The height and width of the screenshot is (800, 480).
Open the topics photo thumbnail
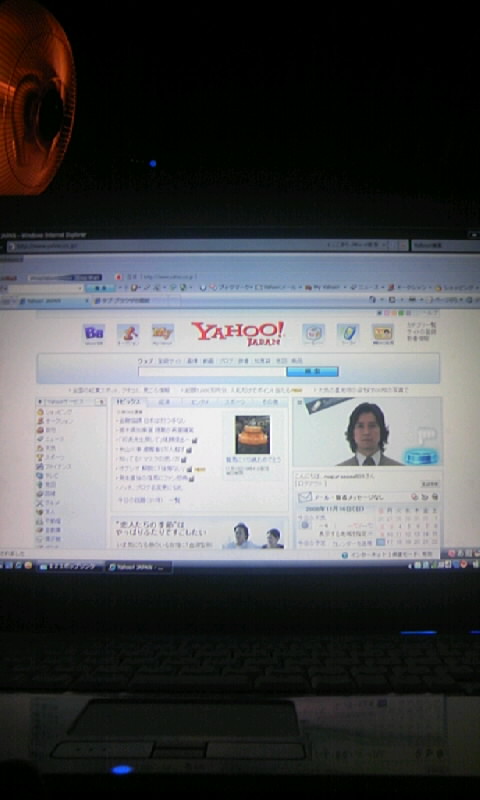(x=252, y=435)
